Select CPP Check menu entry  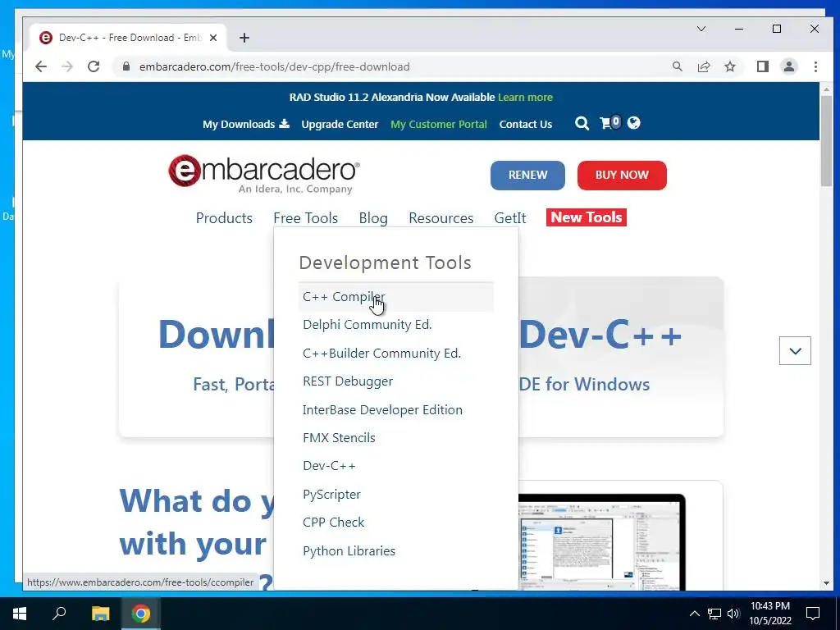(x=396, y=523)
